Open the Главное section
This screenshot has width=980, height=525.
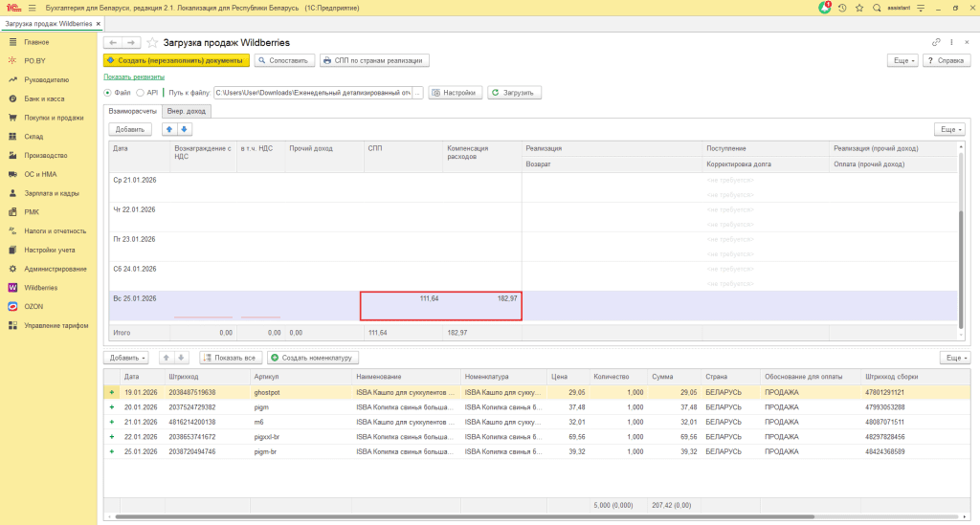(x=36, y=42)
